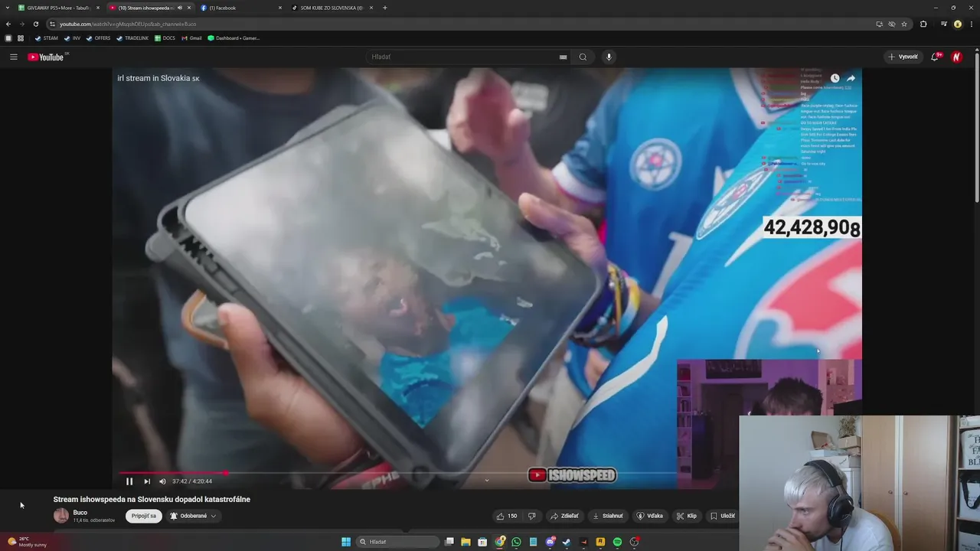Pause the video playback

coord(129,481)
